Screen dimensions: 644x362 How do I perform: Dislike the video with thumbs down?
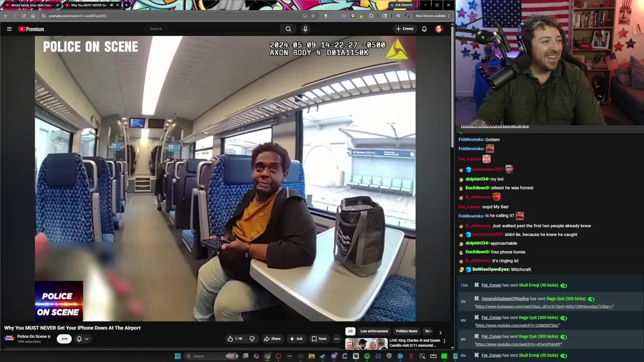coord(252,339)
